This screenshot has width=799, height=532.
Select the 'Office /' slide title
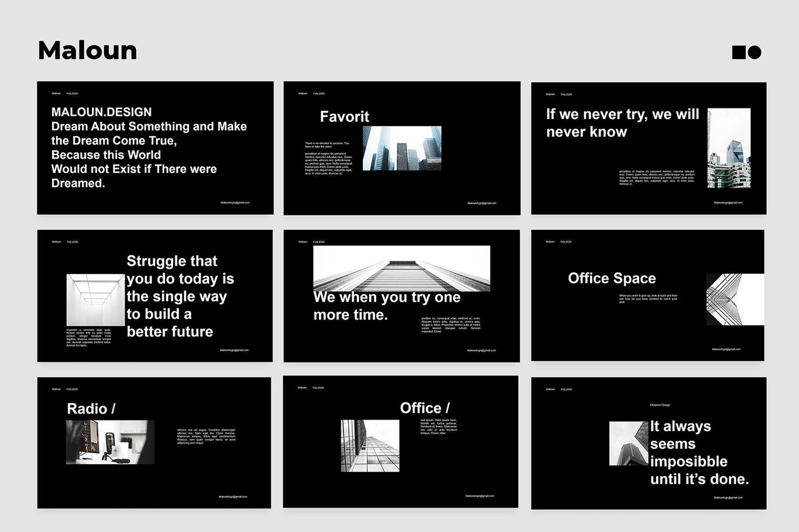pos(425,408)
